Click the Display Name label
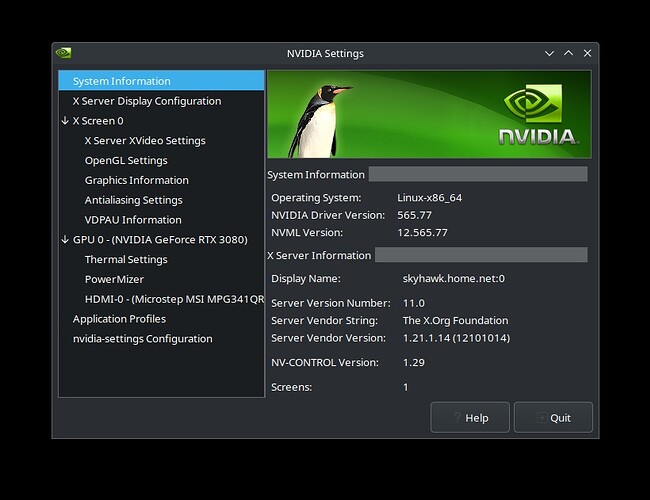 point(306,279)
